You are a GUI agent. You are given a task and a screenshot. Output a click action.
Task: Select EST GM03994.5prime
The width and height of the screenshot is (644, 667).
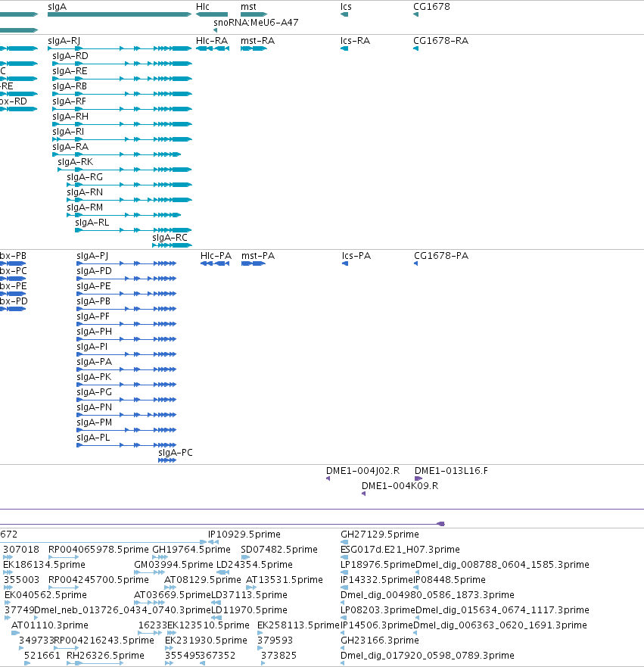coord(148,572)
